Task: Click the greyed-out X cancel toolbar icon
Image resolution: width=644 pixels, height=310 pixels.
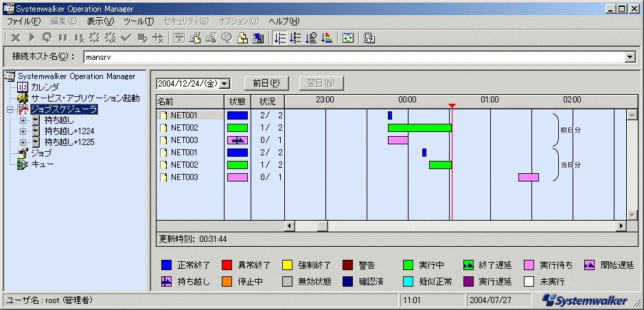Action: [16, 38]
